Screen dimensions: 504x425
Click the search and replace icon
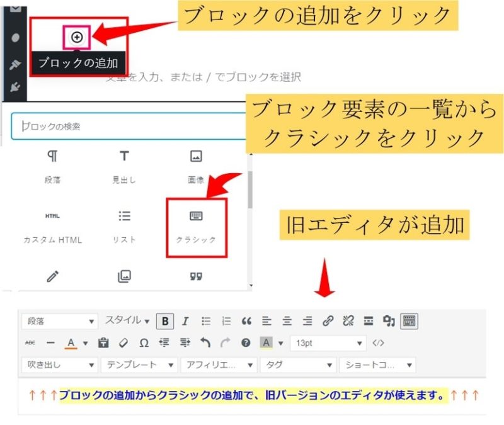(389, 321)
